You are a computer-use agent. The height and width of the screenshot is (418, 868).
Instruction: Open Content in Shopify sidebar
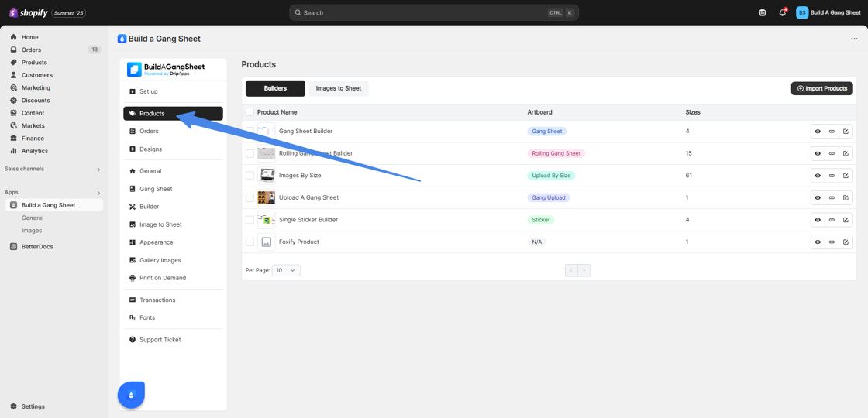(33, 113)
